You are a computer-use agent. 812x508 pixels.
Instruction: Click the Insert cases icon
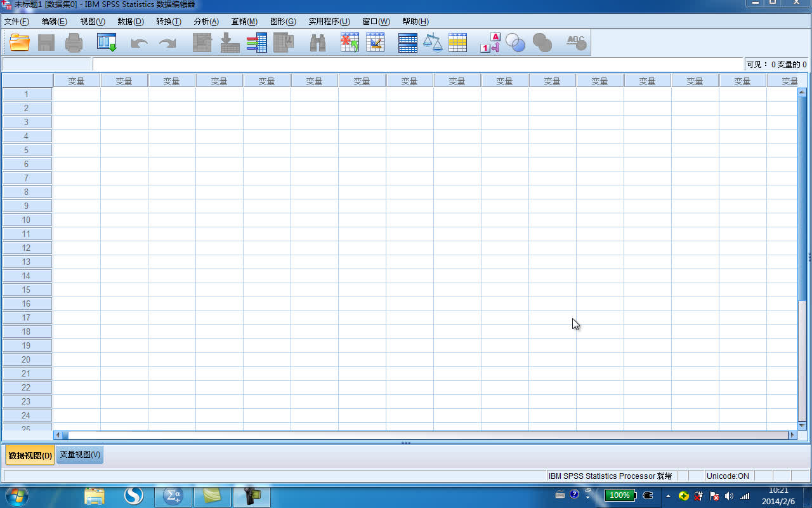tap(350, 43)
